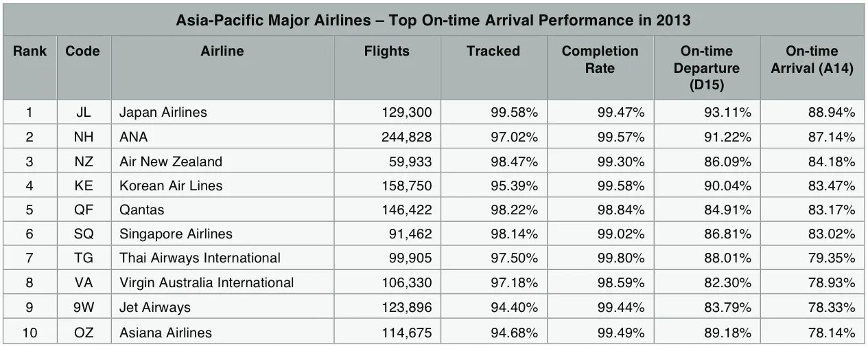Viewport: 868px width, 347px height.
Task: Select the Air New Zealand cell
Action: tap(171, 161)
